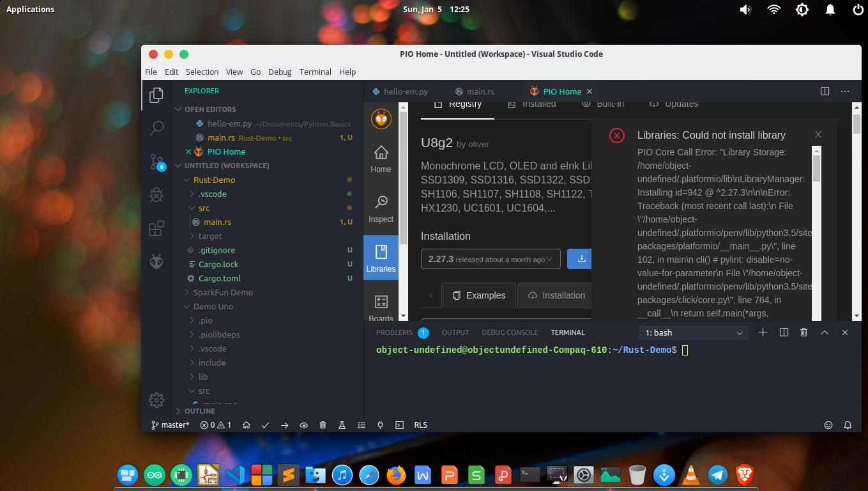Open the U8g2 version dropdown showing 2.27.3
The height and width of the screenshot is (491, 868).
click(x=491, y=259)
